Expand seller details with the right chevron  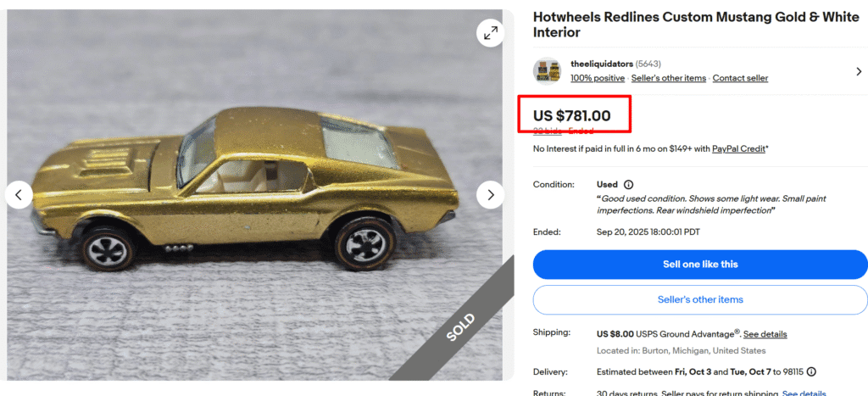point(858,72)
